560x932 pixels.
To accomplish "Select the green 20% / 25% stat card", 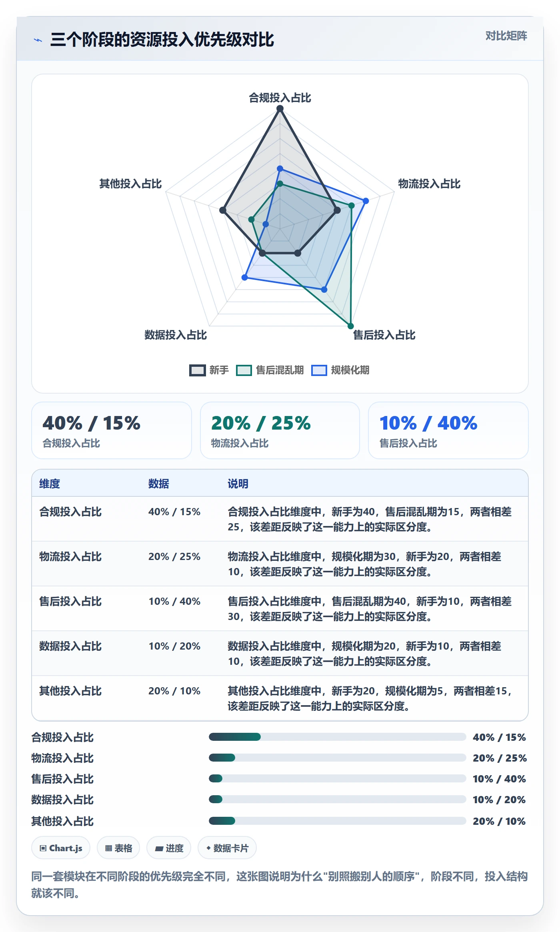I will [280, 430].
